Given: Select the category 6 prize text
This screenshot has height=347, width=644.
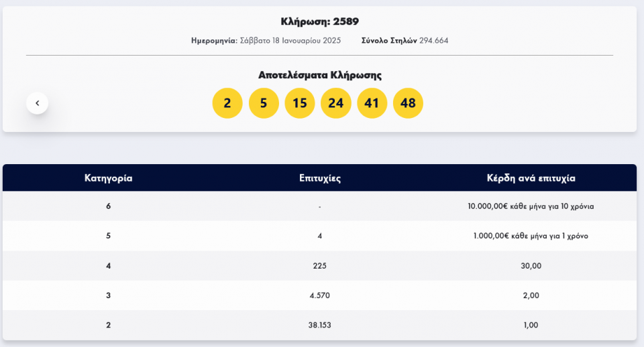Looking at the screenshot, I should click(531, 206).
